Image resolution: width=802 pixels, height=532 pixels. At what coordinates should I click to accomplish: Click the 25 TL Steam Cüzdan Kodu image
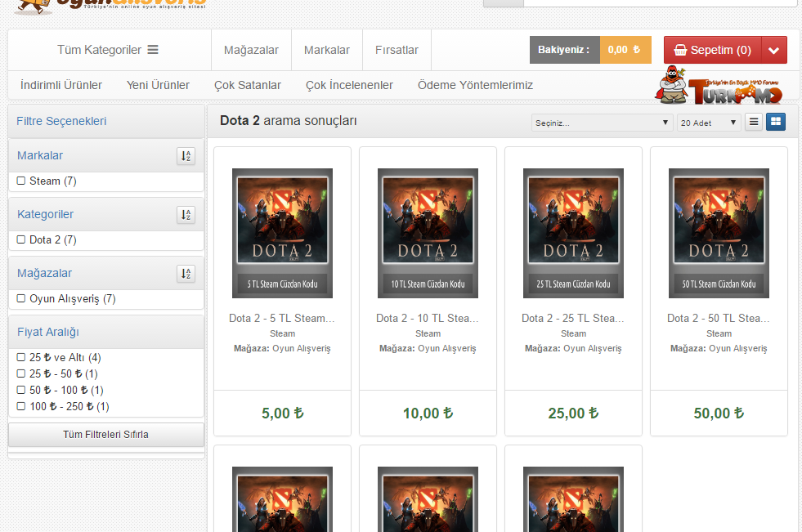pos(573,233)
